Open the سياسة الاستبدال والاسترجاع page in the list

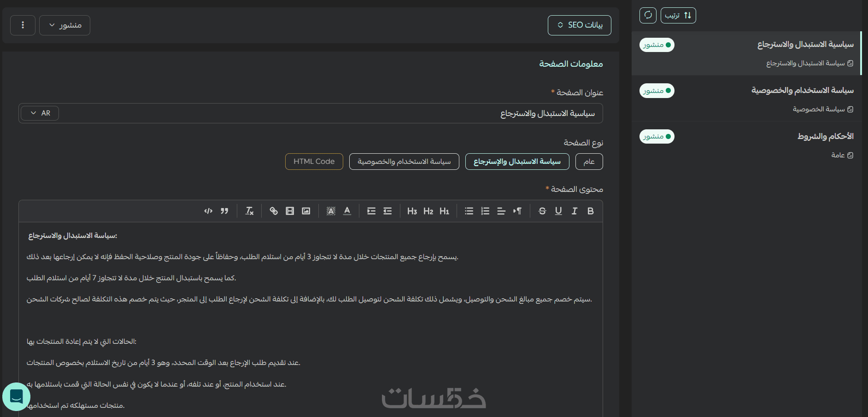(x=746, y=53)
